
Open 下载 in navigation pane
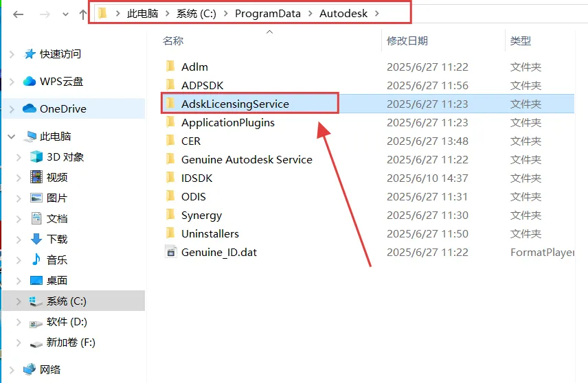tap(57, 239)
